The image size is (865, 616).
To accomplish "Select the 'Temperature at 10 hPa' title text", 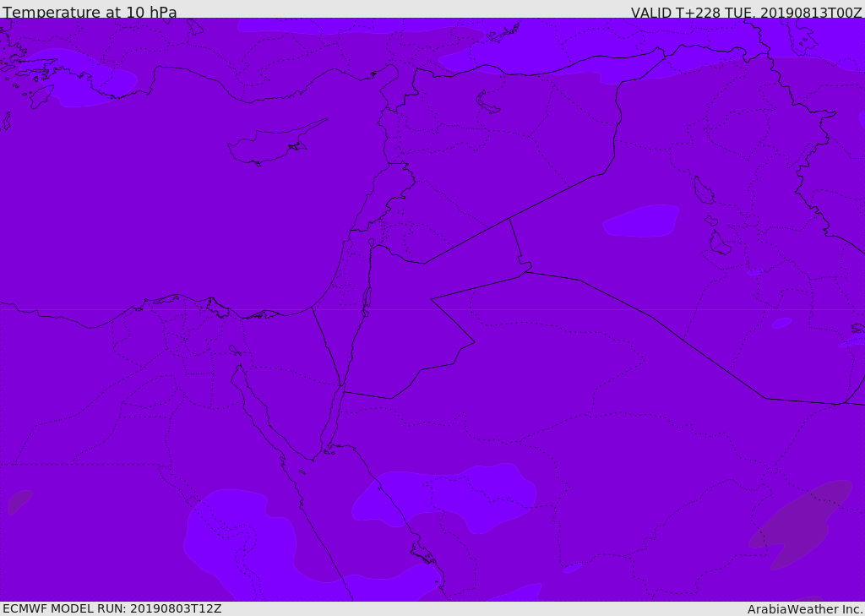I will click(x=90, y=12).
